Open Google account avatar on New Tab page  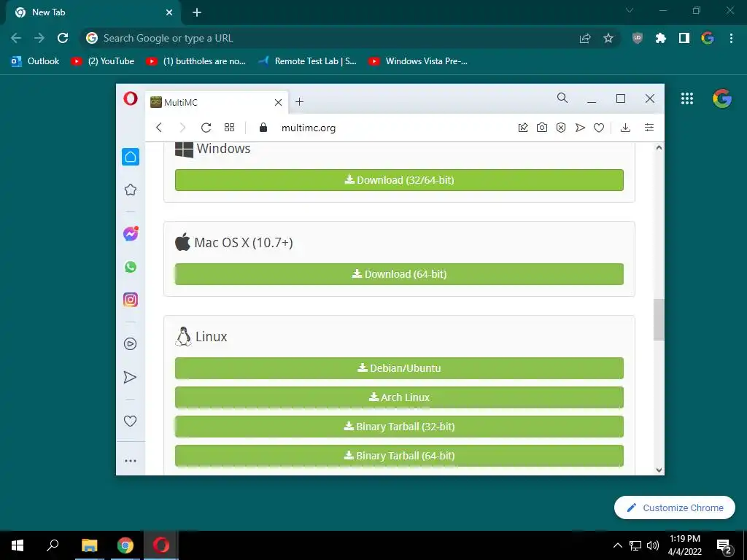point(721,98)
